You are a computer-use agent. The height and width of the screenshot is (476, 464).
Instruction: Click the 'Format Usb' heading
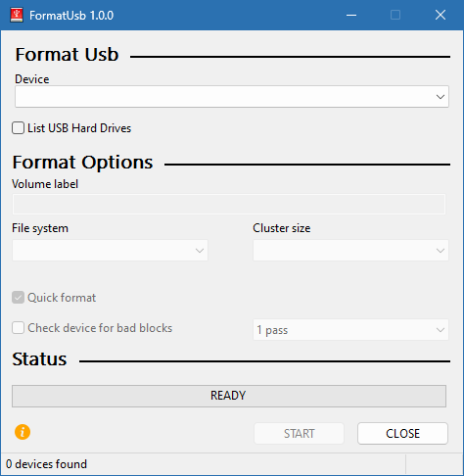[x=67, y=54]
